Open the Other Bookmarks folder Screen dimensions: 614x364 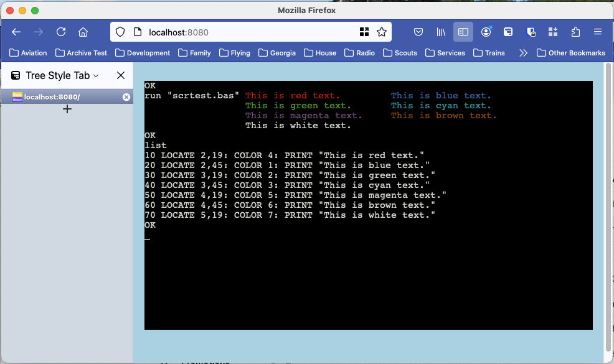click(570, 53)
